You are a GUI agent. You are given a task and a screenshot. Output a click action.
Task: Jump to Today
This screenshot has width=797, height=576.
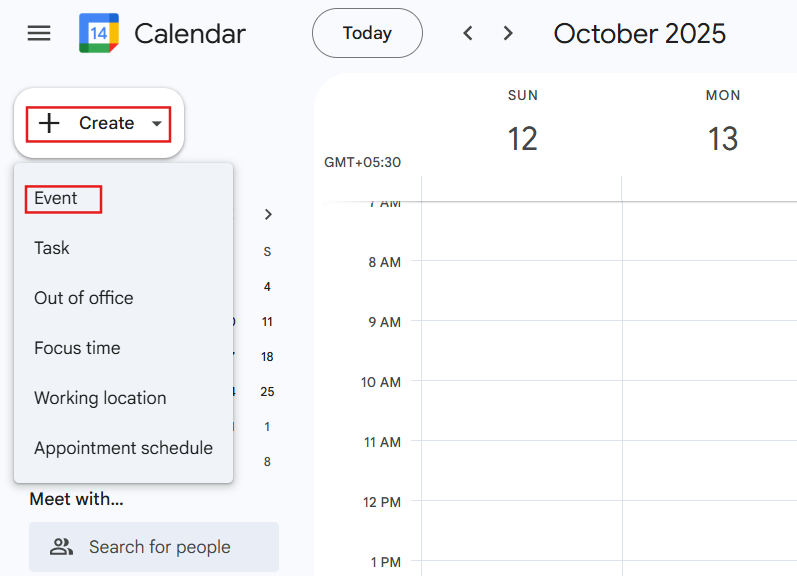367,33
